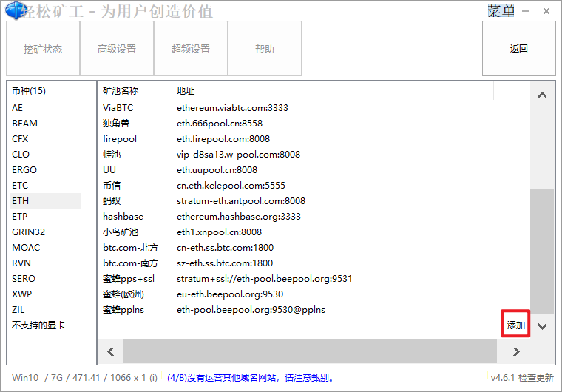The image size is (562, 392).
Task: Click the vertical scrollbar thumb
Action: pos(542,250)
